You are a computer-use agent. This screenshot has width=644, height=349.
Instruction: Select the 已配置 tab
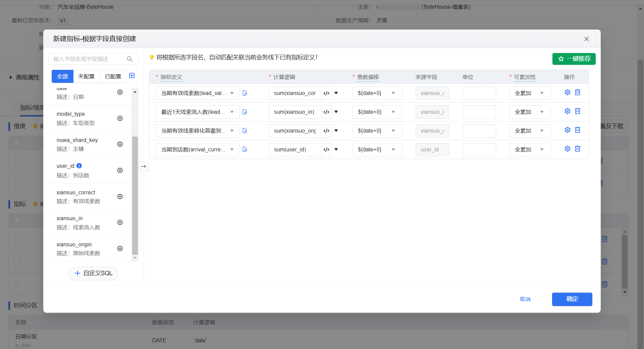[x=113, y=77]
